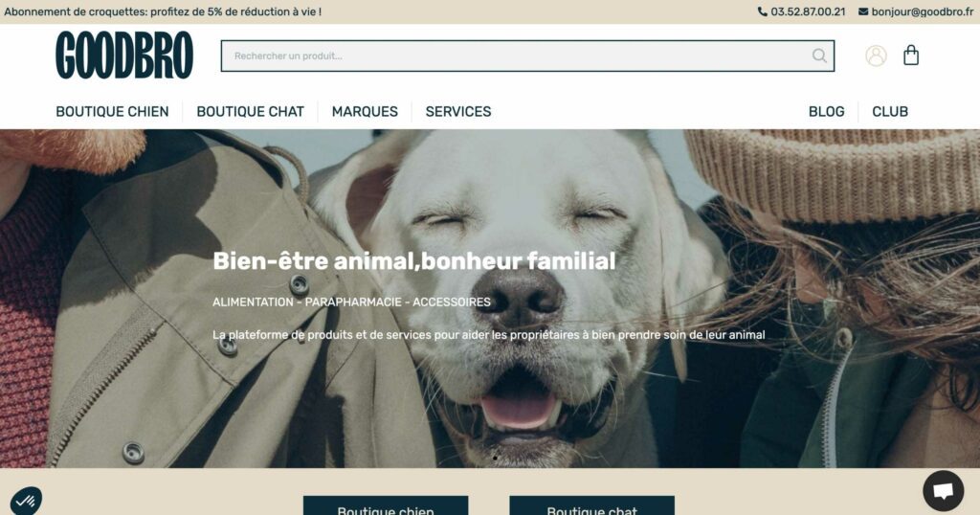Open the user account icon
This screenshot has width=980, height=515.
pyautogui.click(x=876, y=56)
